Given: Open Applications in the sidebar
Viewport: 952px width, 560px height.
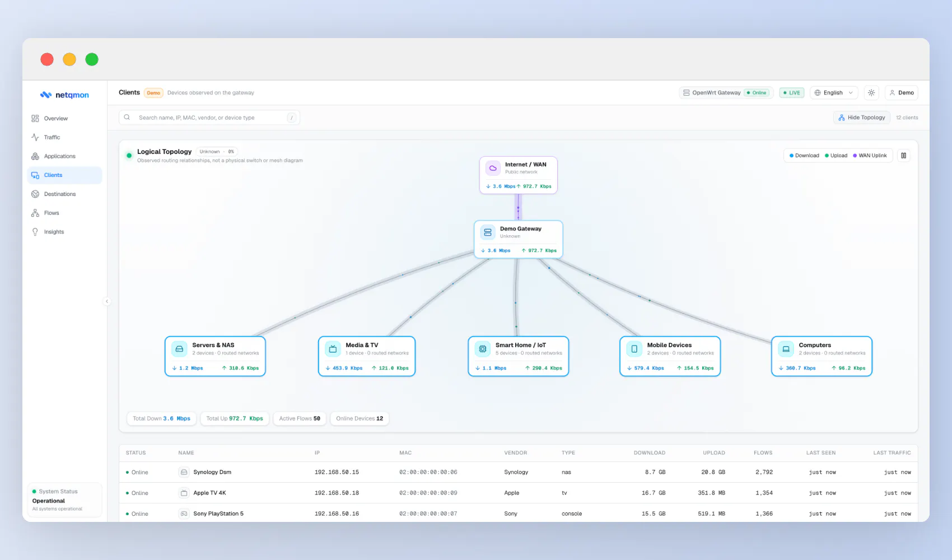Looking at the screenshot, I should (64, 156).
